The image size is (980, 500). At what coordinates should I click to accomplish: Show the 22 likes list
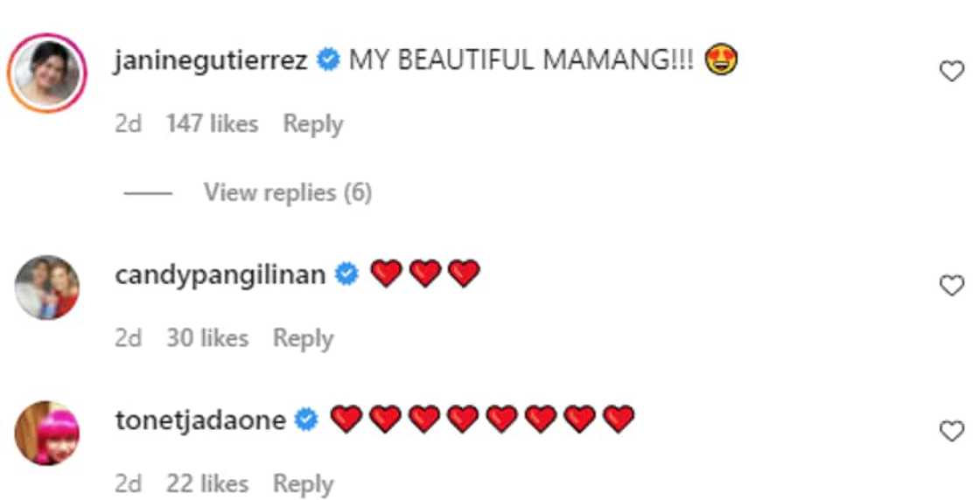tap(206, 483)
